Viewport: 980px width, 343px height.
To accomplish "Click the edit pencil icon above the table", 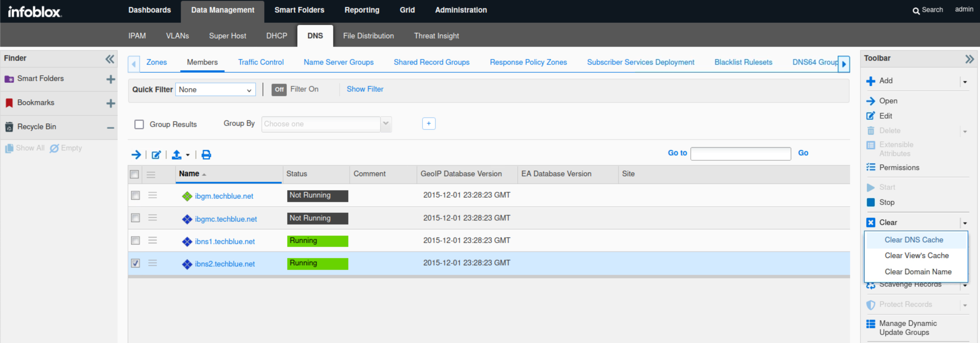I will [156, 155].
